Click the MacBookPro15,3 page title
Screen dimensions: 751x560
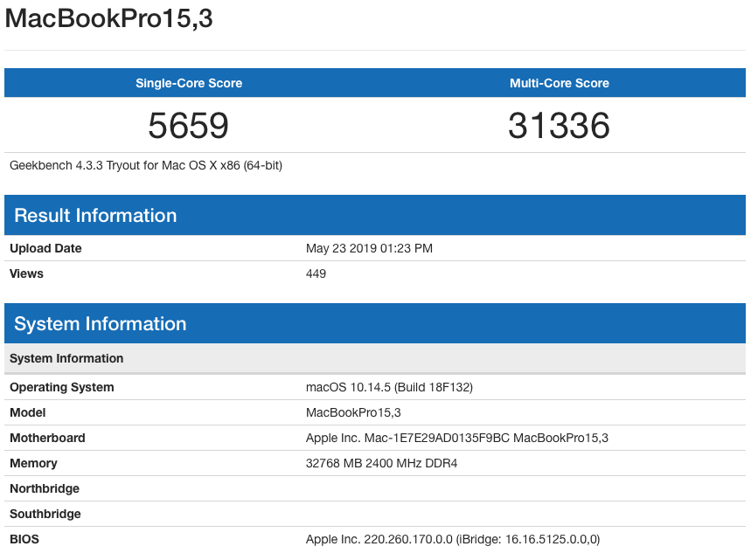tap(108, 18)
